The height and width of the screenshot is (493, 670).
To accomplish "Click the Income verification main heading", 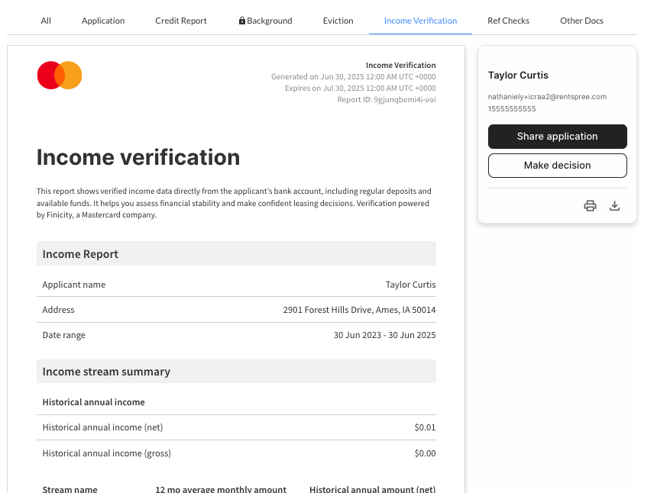I will click(x=138, y=157).
